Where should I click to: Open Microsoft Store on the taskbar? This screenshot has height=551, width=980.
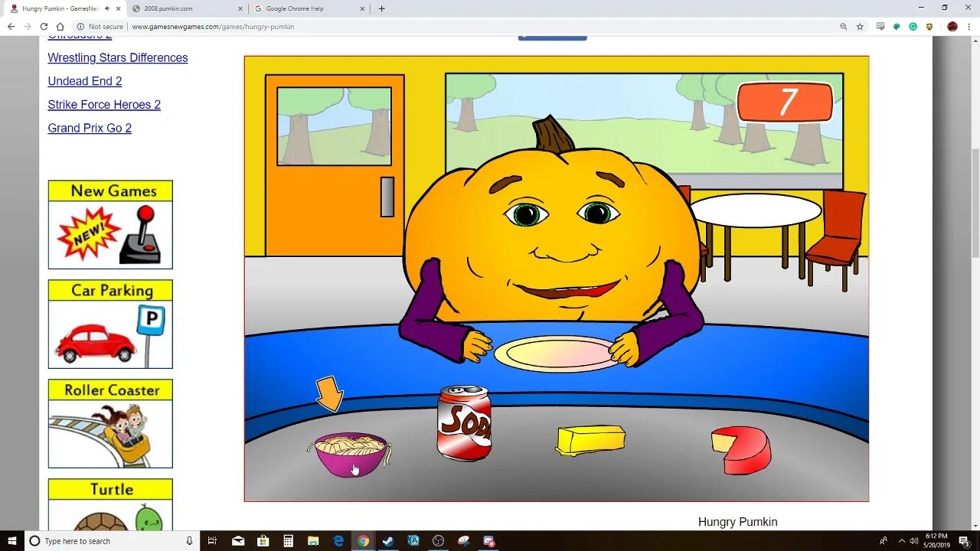click(263, 541)
